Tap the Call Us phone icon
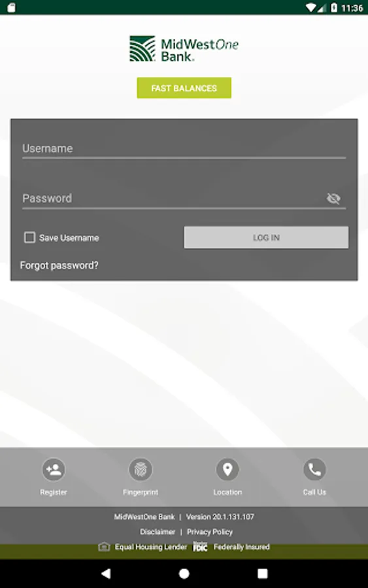This screenshot has height=588, width=368. click(314, 469)
